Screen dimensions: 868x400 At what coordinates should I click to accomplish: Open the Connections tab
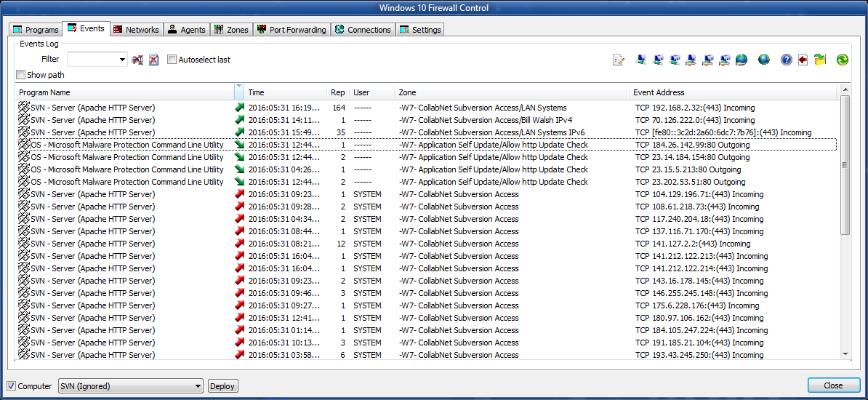(363, 29)
